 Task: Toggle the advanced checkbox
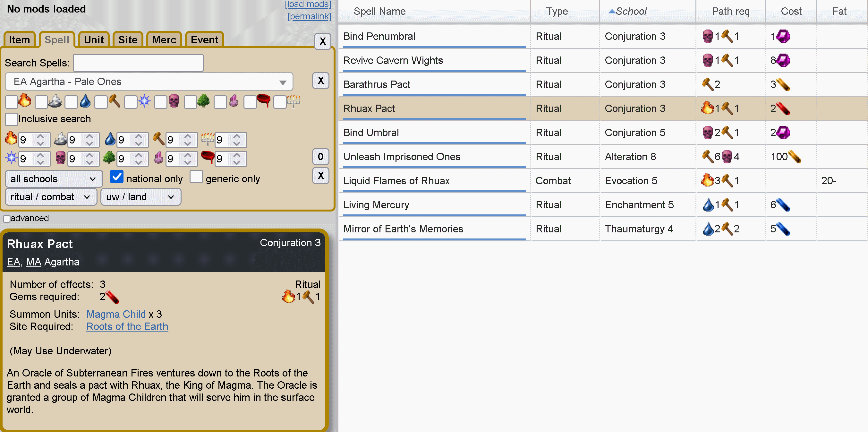coord(6,219)
